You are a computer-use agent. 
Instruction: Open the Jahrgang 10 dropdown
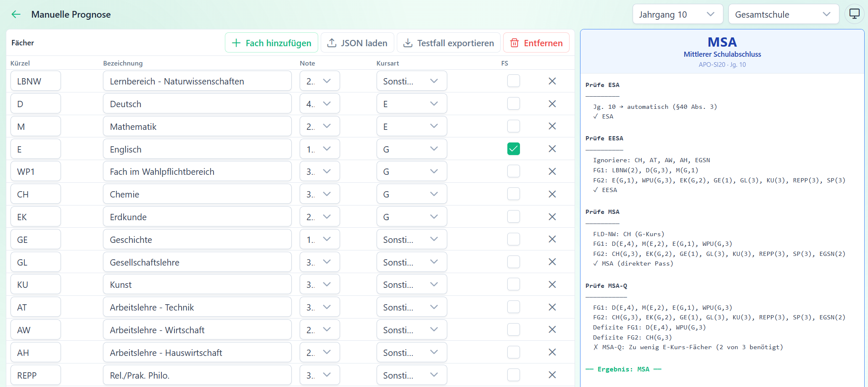pyautogui.click(x=678, y=14)
